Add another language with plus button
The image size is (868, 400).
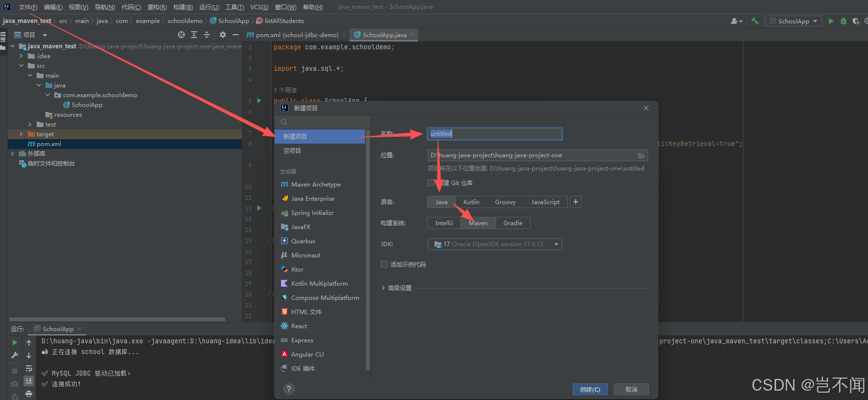point(576,202)
